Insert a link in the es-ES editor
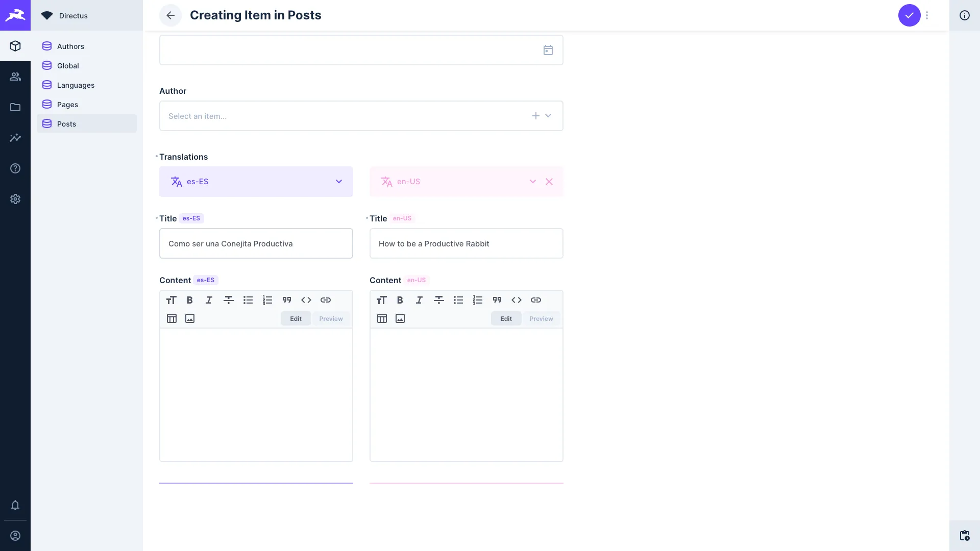The image size is (980, 551). tap(326, 300)
